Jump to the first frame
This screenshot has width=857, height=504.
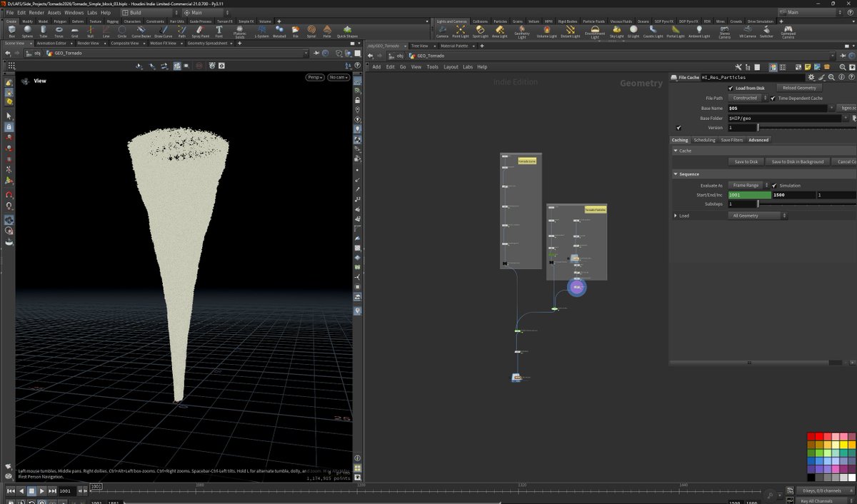[x=11, y=491]
